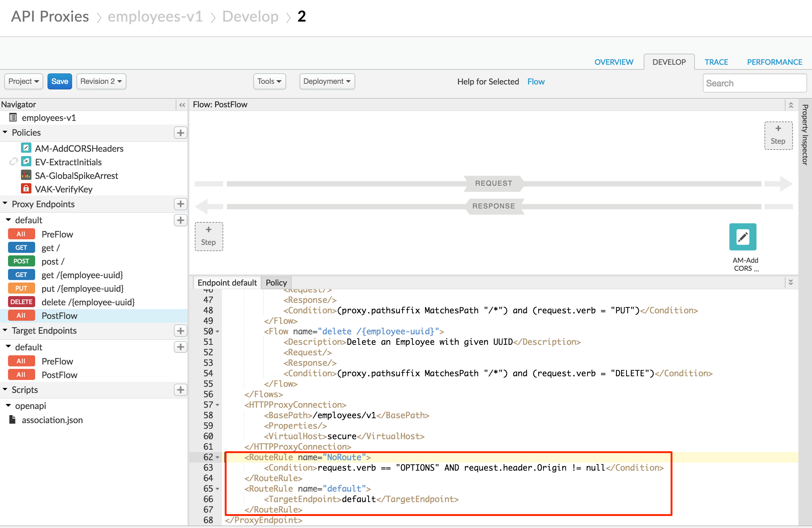Viewport: 812px width, 528px height.
Task: Select the POST badge for post /
Action: [x=21, y=262]
